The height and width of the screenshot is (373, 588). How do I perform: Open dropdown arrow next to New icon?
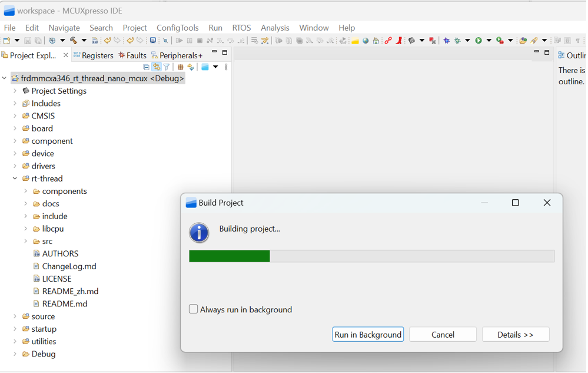17,40
